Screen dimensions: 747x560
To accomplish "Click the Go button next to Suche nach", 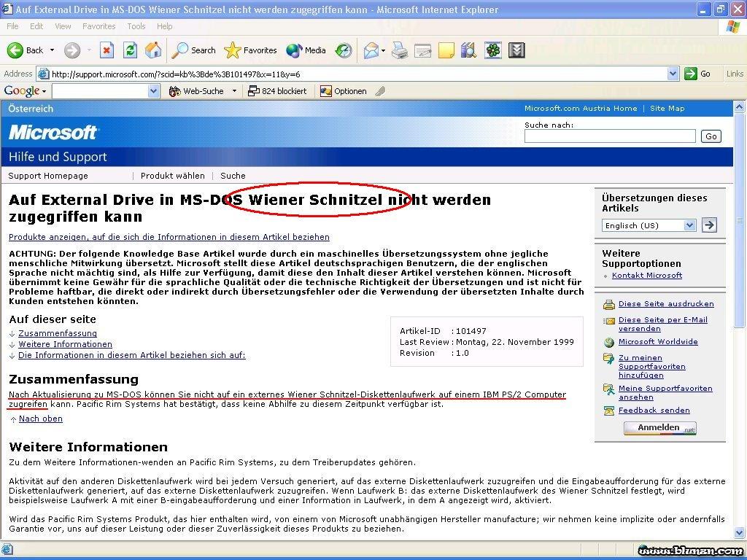I will [711, 136].
